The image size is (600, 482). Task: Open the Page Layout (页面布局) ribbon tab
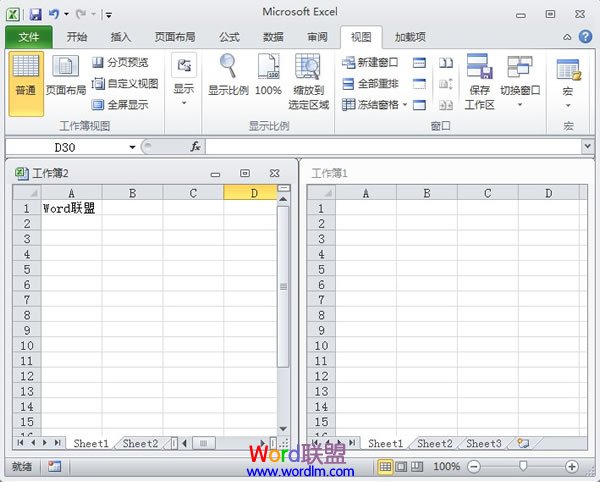coord(175,37)
